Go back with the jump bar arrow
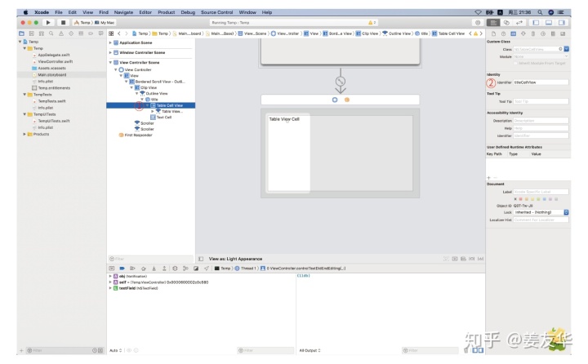This screenshot has width=588, height=364. point(119,33)
